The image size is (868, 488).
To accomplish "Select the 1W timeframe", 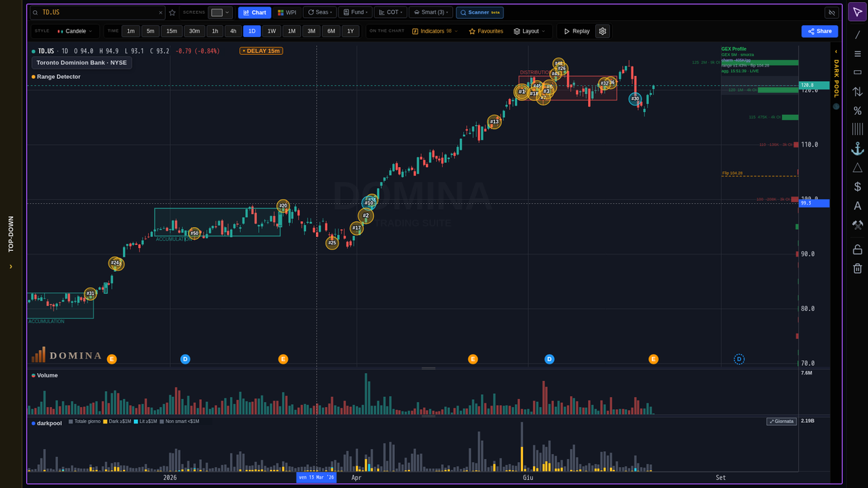I will 271,31.
